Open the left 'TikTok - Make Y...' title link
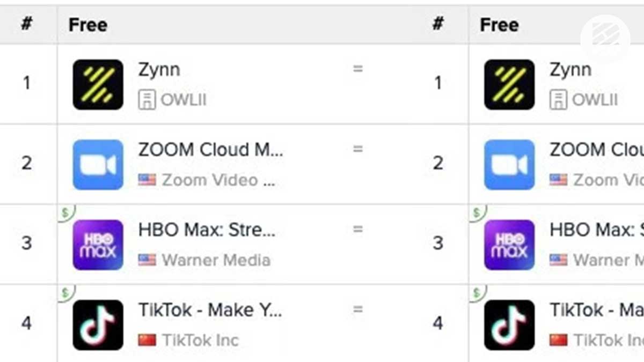 coord(210,310)
